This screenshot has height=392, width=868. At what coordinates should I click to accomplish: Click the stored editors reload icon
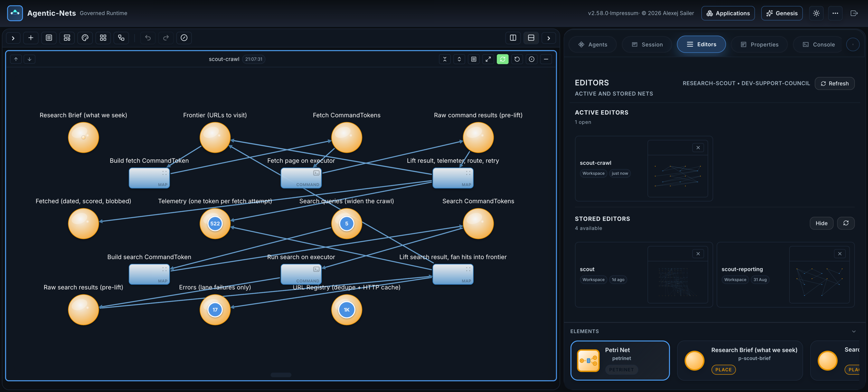pos(846,223)
